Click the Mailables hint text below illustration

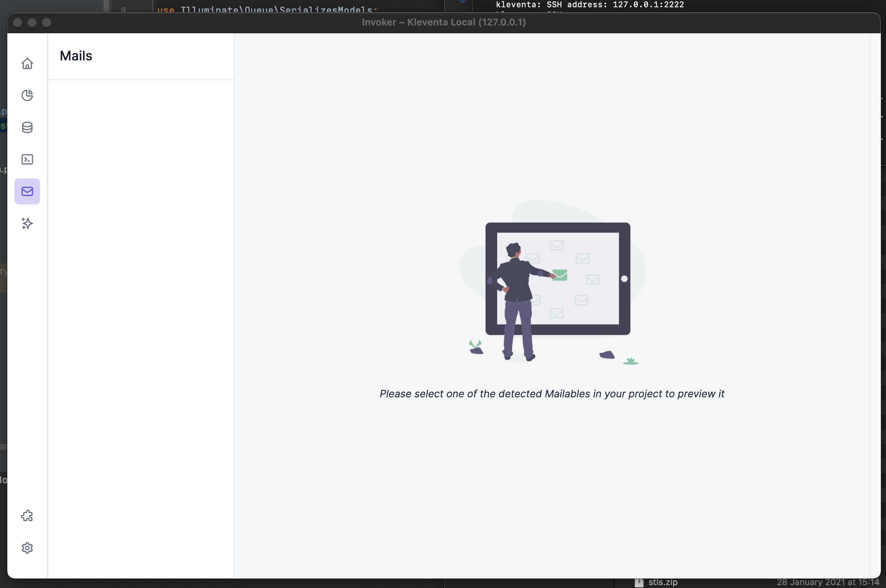coord(551,394)
